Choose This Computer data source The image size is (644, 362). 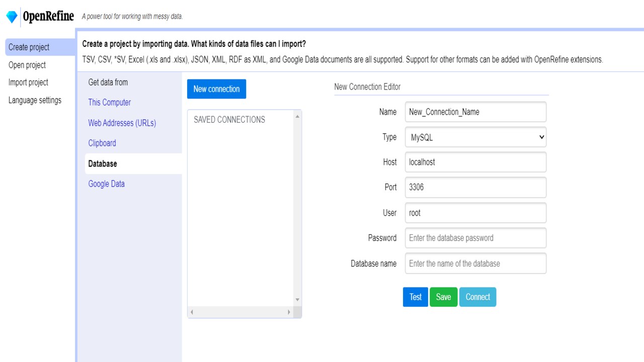pyautogui.click(x=110, y=103)
